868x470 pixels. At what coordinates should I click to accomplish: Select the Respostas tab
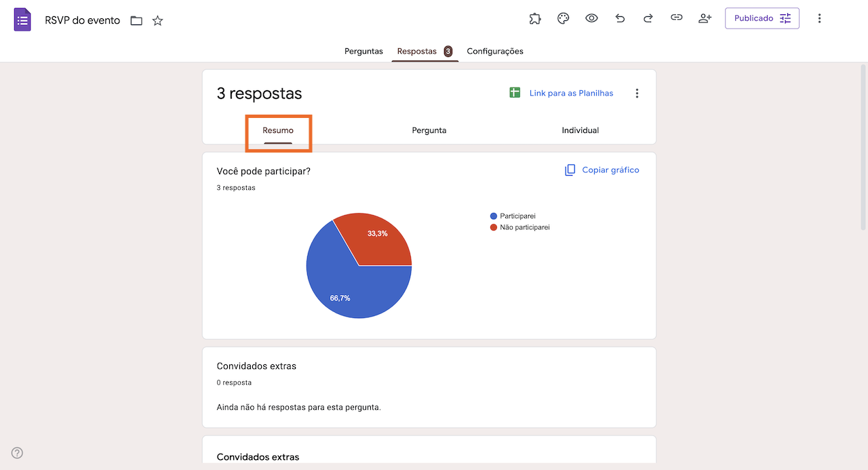425,51
